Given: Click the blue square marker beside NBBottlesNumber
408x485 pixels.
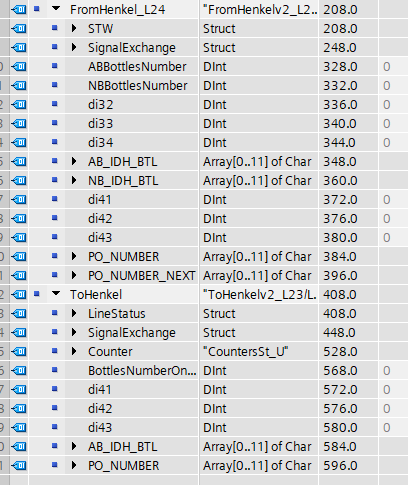Looking at the screenshot, I should (55, 85).
